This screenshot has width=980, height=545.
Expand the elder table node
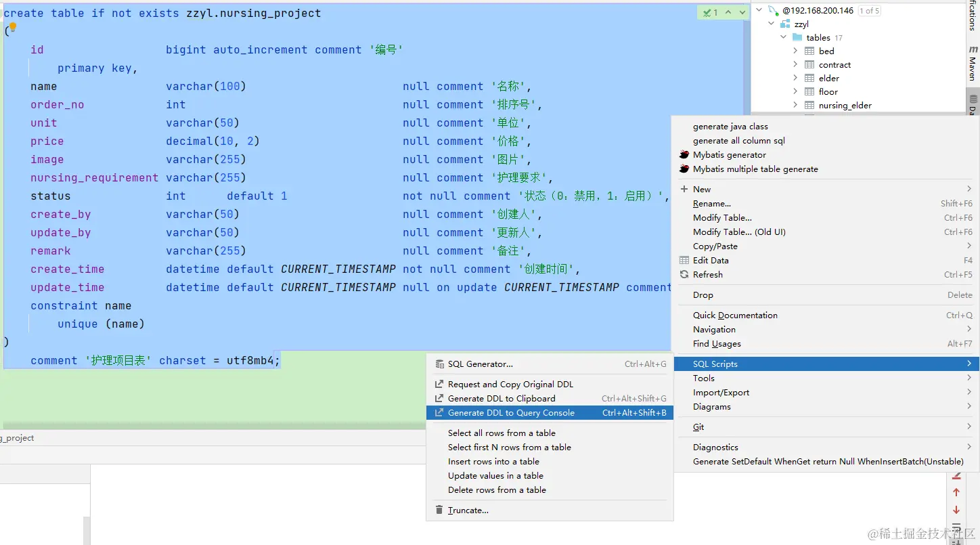795,79
